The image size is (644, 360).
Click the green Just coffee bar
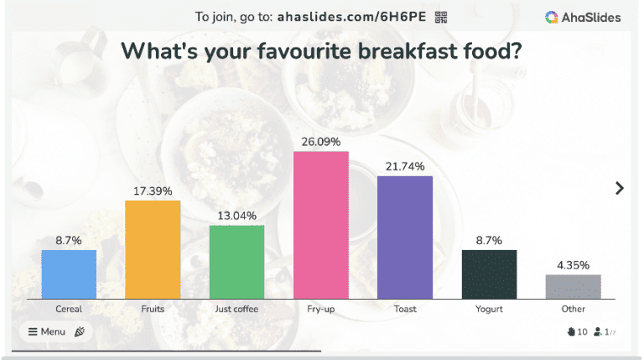[236, 262]
